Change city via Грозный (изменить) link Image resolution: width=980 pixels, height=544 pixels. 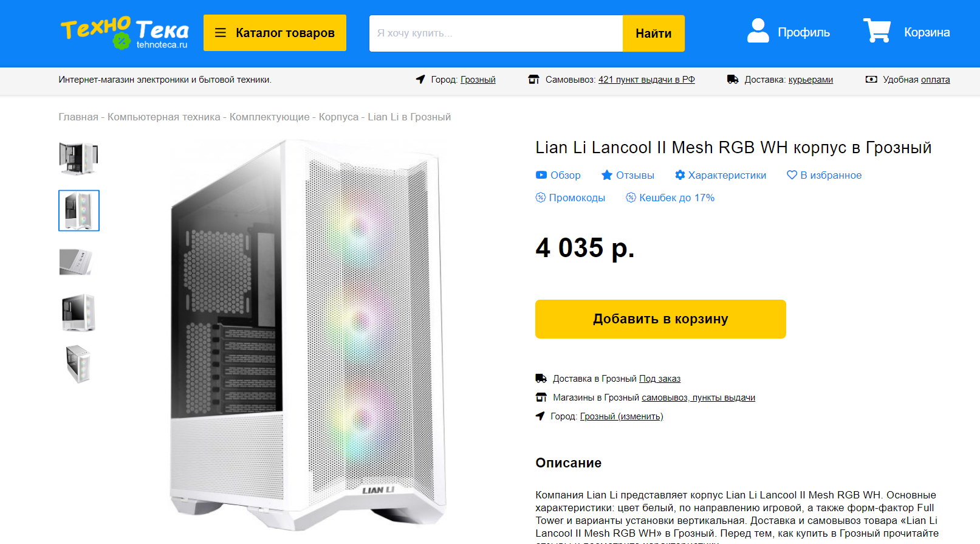click(622, 416)
